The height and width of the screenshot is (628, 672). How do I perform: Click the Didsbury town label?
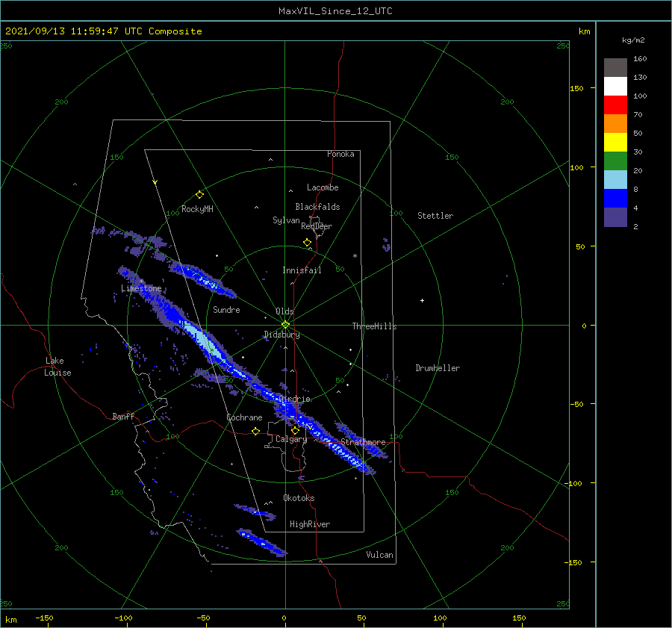tap(281, 335)
